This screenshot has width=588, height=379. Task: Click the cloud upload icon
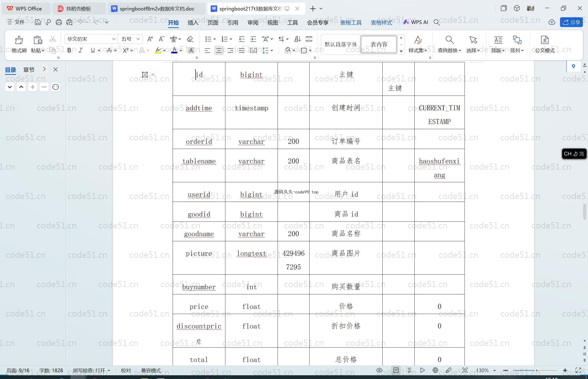point(552,22)
